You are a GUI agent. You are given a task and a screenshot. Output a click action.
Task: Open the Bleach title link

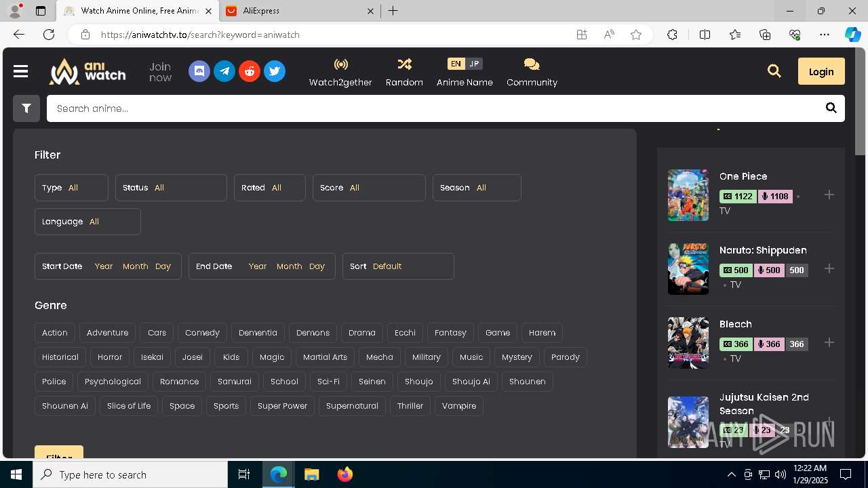pyautogui.click(x=736, y=324)
